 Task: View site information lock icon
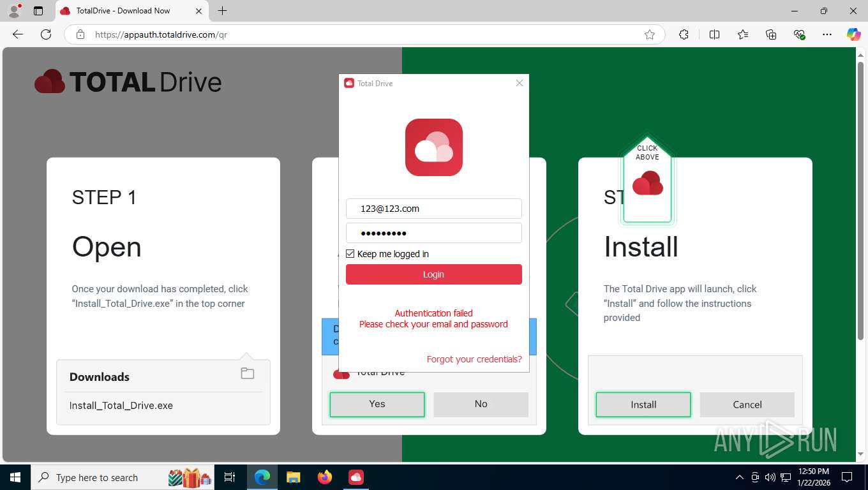tap(80, 34)
